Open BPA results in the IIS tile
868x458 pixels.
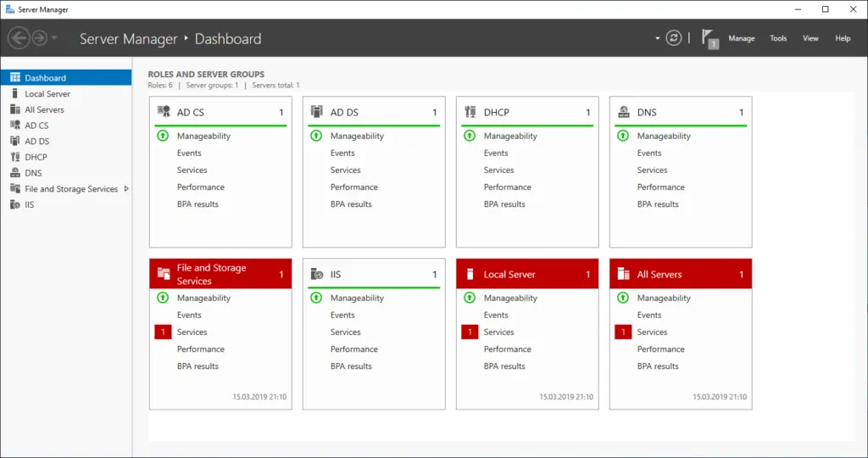pos(351,366)
